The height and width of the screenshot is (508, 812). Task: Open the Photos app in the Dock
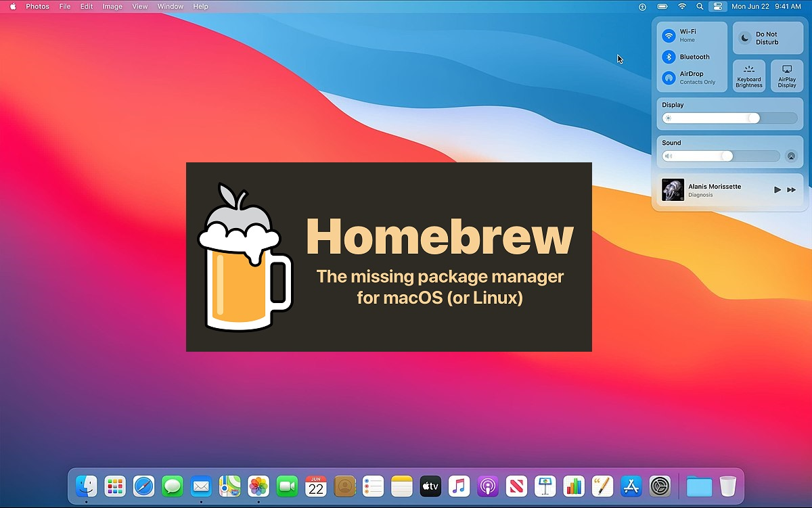(x=258, y=486)
